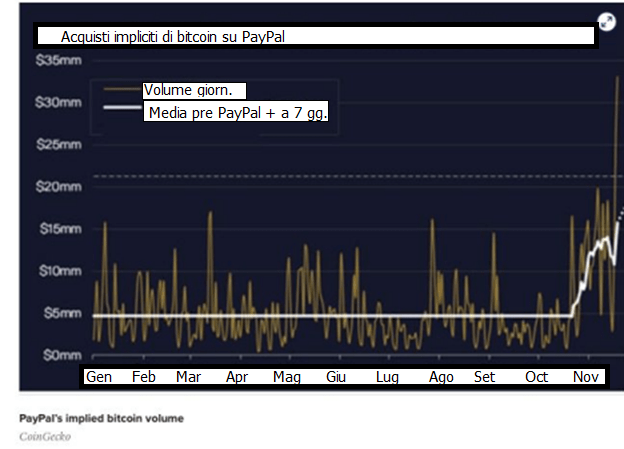Click the $30mm y-axis label
This screenshot has height=449, width=624.
[x=58, y=103]
